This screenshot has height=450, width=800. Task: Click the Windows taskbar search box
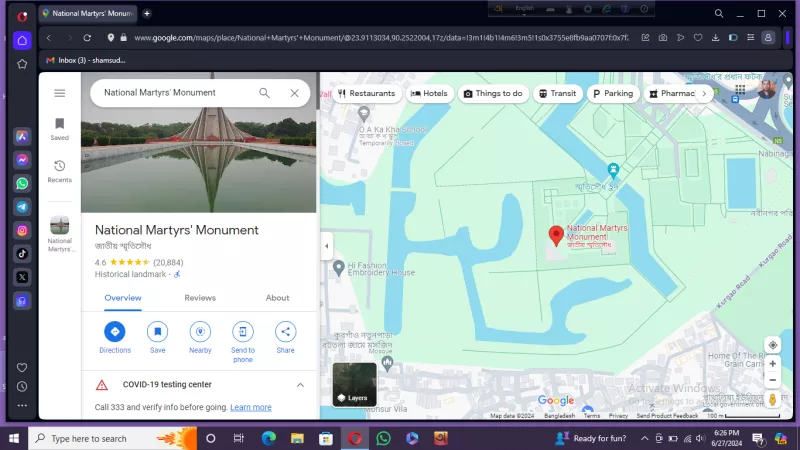[112, 438]
